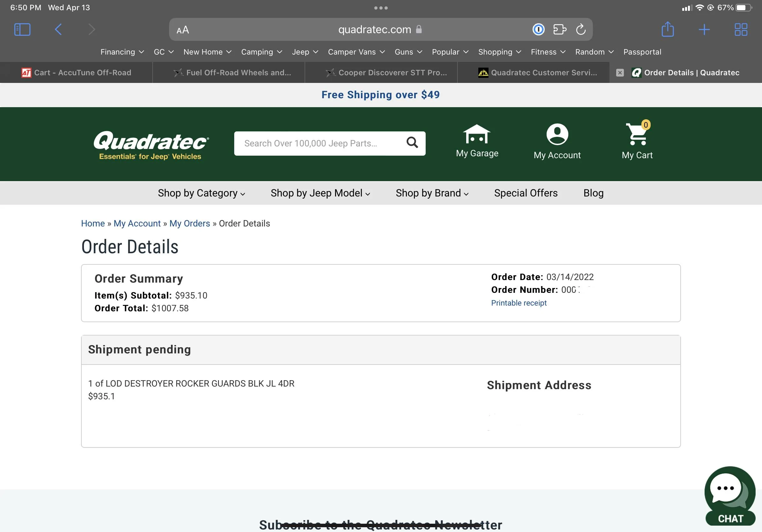Expand the Financing bookmarks folder
The width and height of the screenshot is (762, 532).
122,52
